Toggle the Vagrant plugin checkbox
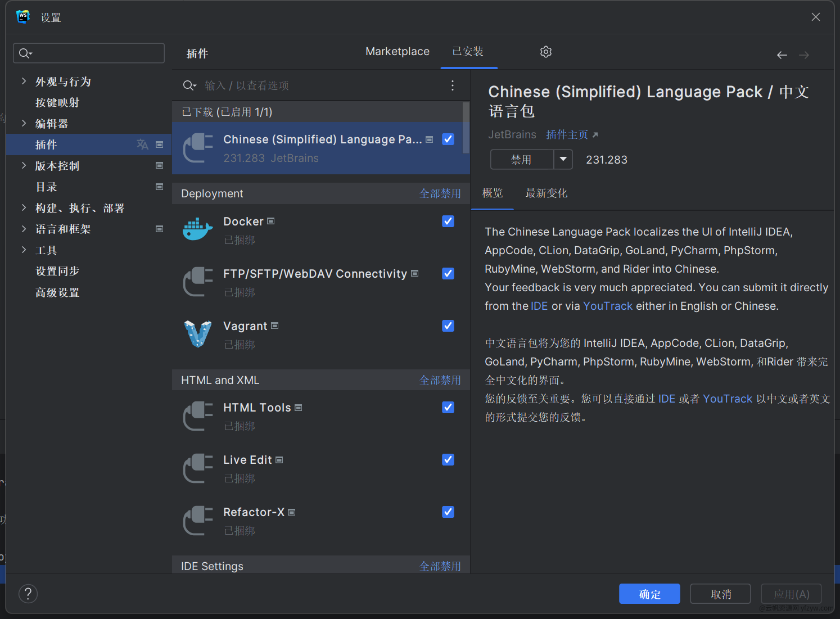 [448, 326]
